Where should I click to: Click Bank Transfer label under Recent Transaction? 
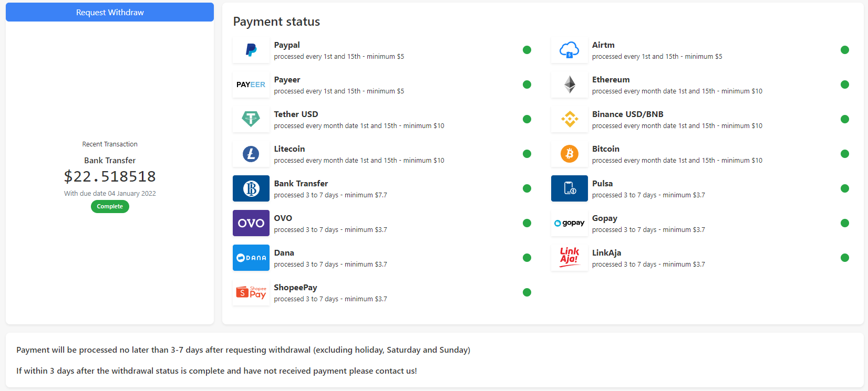[x=110, y=161]
